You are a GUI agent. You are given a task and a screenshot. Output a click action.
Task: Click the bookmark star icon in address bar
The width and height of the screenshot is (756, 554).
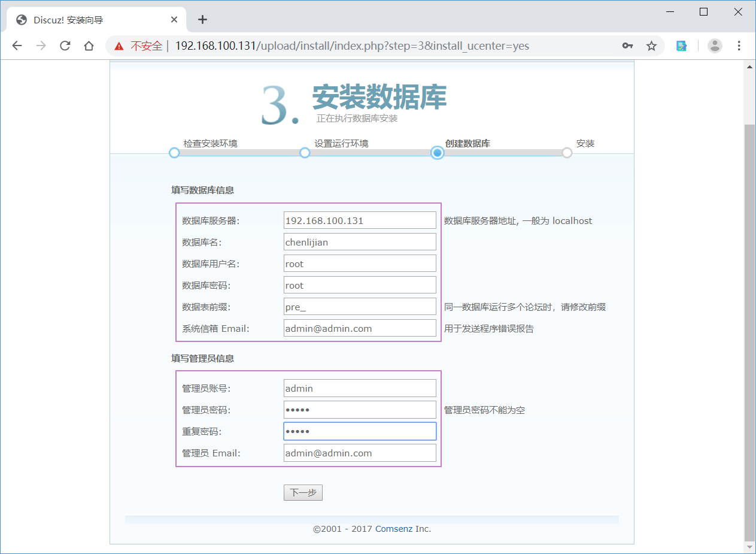651,46
